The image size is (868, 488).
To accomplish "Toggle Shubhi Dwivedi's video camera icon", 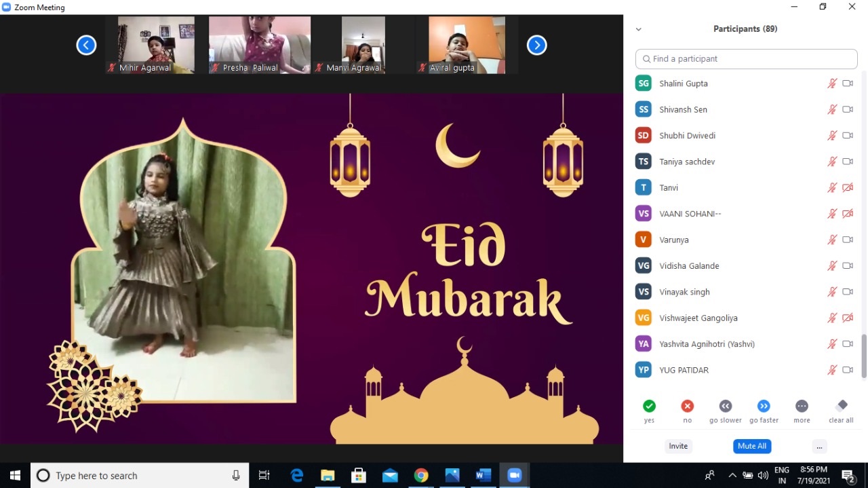I will [848, 136].
